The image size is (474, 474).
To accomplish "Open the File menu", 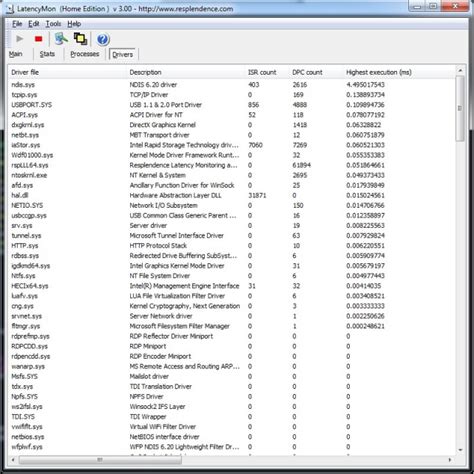I will (x=17, y=24).
